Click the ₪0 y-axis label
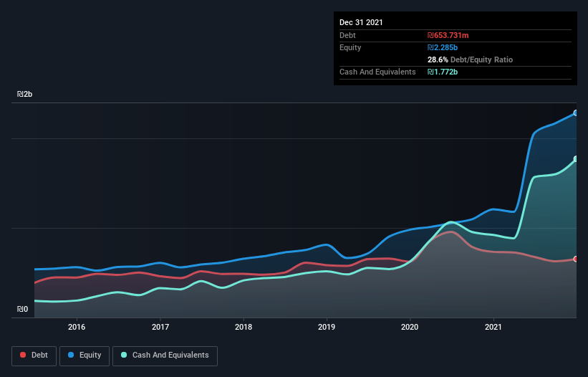 click(22, 309)
